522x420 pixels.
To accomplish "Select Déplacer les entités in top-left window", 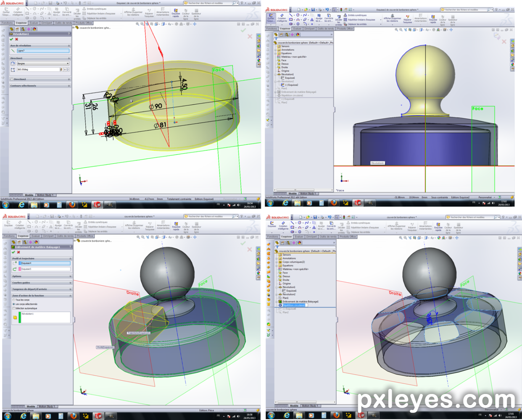I will pyautogui.click(x=94, y=18).
